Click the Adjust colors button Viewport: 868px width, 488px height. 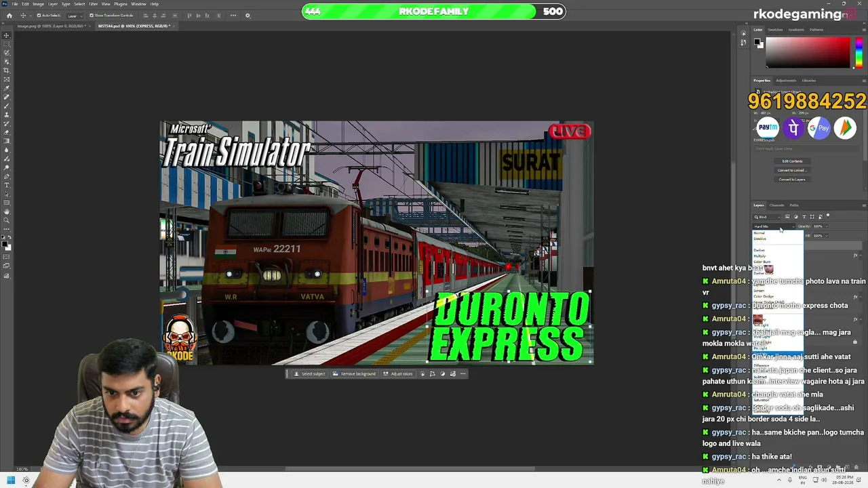(397, 373)
